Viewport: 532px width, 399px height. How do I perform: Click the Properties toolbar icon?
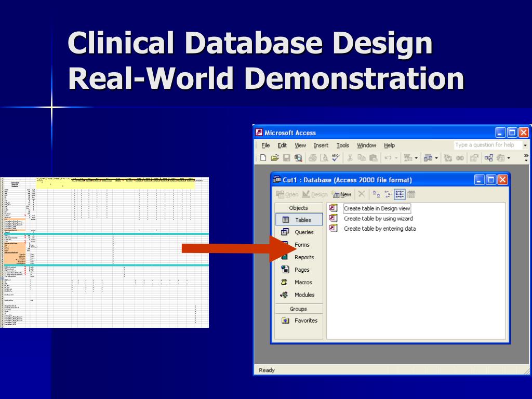click(x=474, y=158)
